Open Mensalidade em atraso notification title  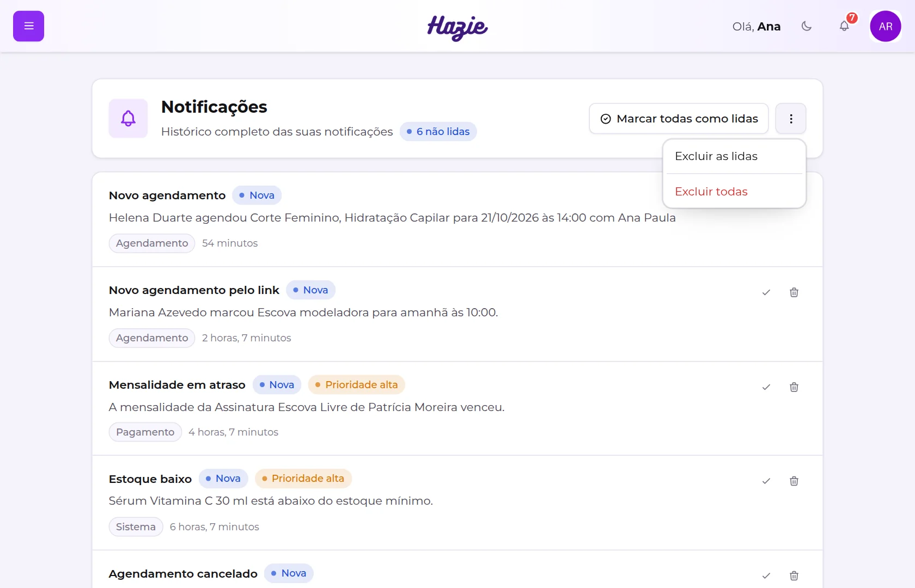pyautogui.click(x=177, y=385)
